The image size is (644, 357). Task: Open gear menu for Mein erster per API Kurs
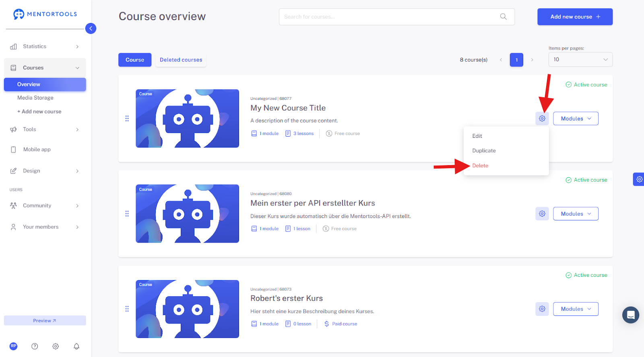tap(542, 214)
